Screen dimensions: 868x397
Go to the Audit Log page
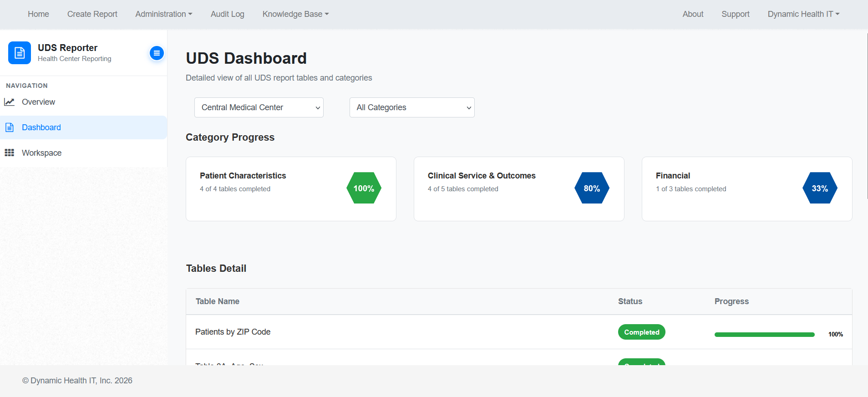click(x=228, y=14)
